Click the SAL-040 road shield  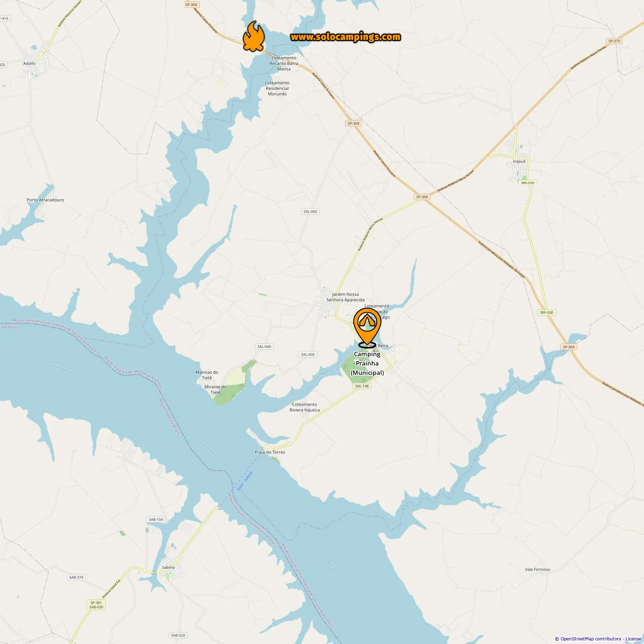tap(264, 346)
